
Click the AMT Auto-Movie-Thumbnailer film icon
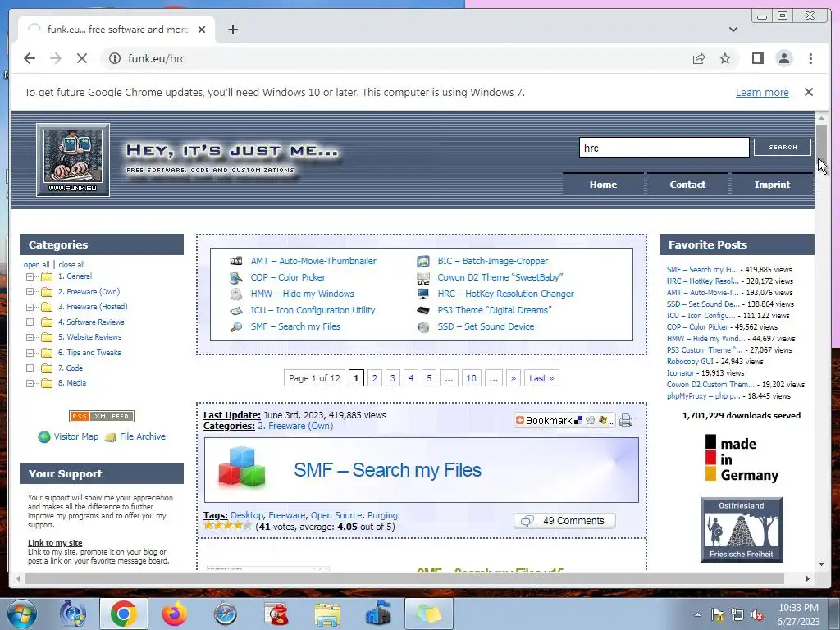pos(235,261)
